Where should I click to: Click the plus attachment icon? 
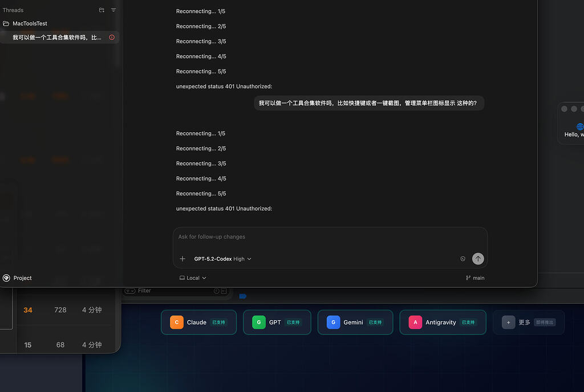pyautogui.click(x=182, y=259)
